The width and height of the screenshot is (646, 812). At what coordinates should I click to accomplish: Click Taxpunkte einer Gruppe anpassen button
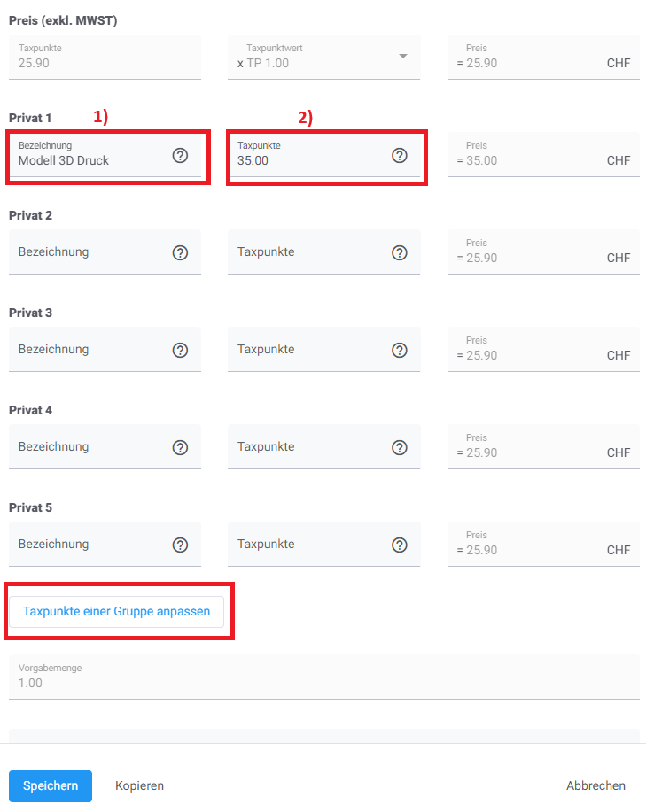(116, 611)
